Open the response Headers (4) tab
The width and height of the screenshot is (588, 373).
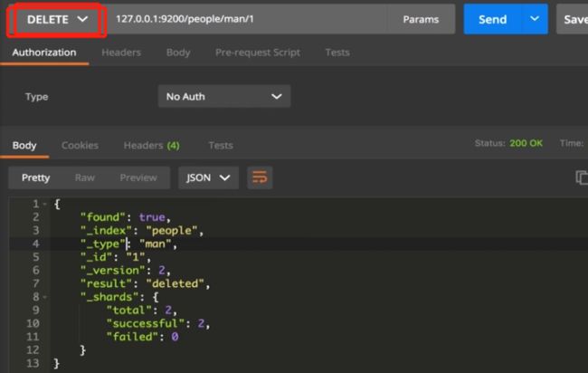pyautogui.click(x=151, y=146)
